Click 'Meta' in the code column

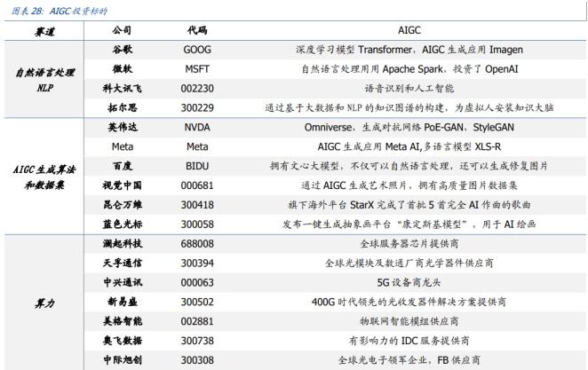pos(197,146)
